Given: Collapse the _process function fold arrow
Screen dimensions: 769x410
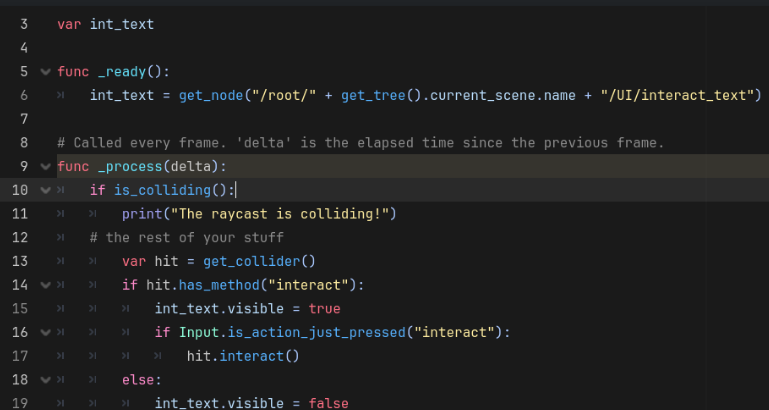Looking at the screenshot, I should [x=46, y=167].
